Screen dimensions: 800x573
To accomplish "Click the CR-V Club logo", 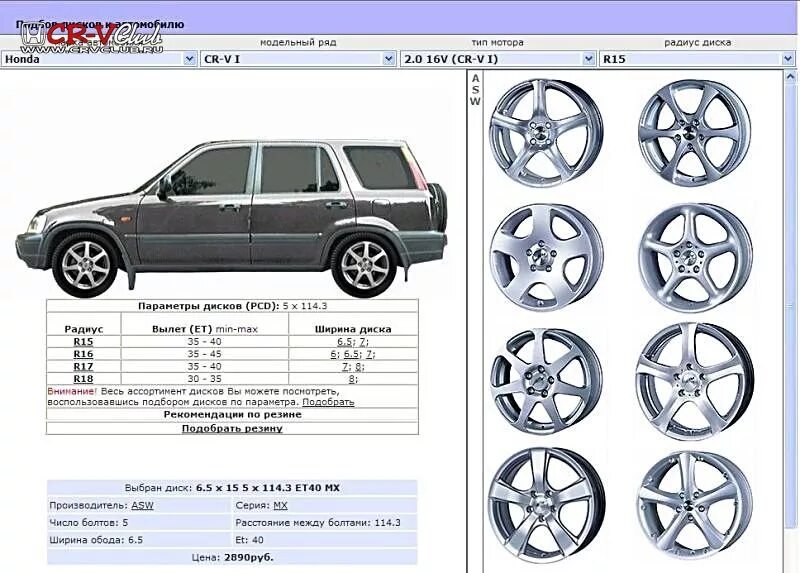I will [92, 38].
